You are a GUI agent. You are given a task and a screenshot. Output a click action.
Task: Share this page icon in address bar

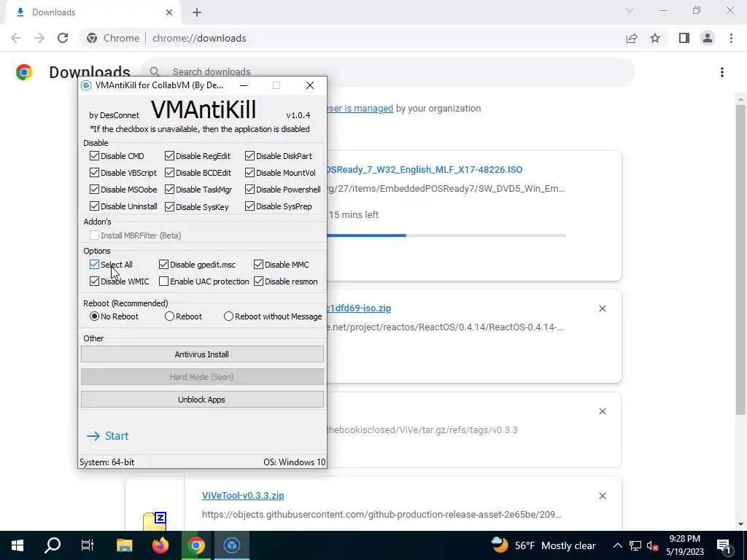click(x=632, y=38)
